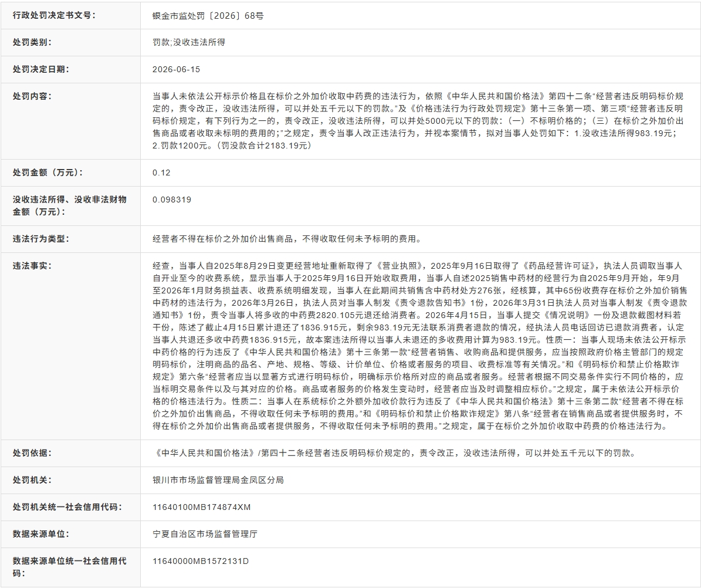Click the legal basis text 《中华人民共和国价格法》/第四十二条
The width and height of the screenshot is (701, 588).
point(394,453)
